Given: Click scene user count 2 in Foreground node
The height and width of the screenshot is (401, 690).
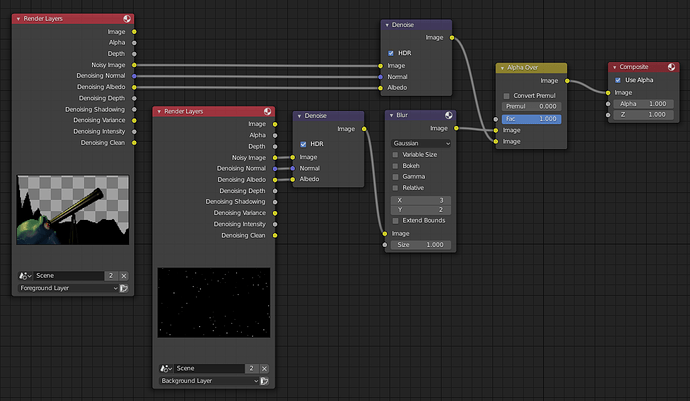Looking at the screenshot, I should tap(111, 276).
